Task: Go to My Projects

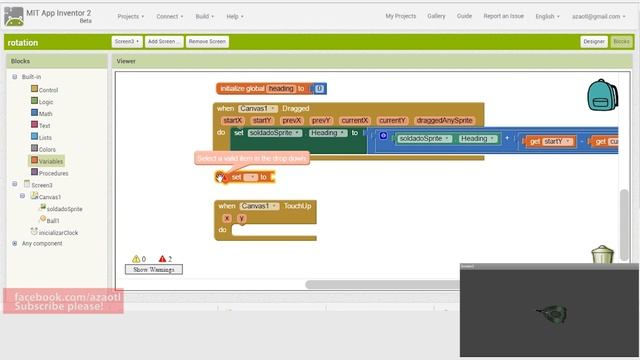Action: point(400,16)
